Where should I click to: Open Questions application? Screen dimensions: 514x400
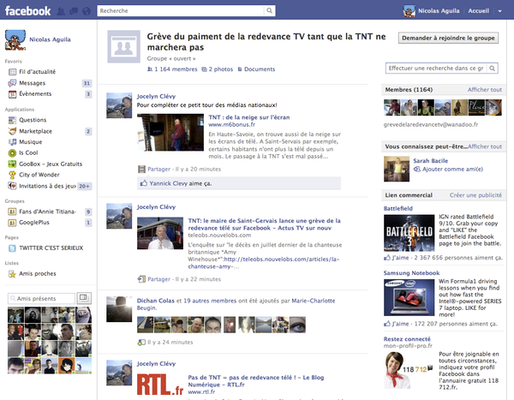pos(32,120)
